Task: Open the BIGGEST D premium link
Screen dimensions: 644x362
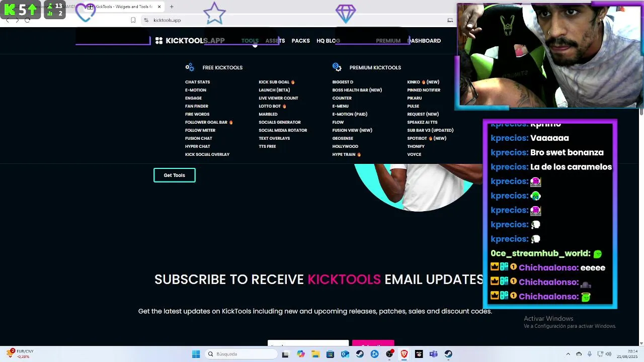Action: [x=343, y=82]
